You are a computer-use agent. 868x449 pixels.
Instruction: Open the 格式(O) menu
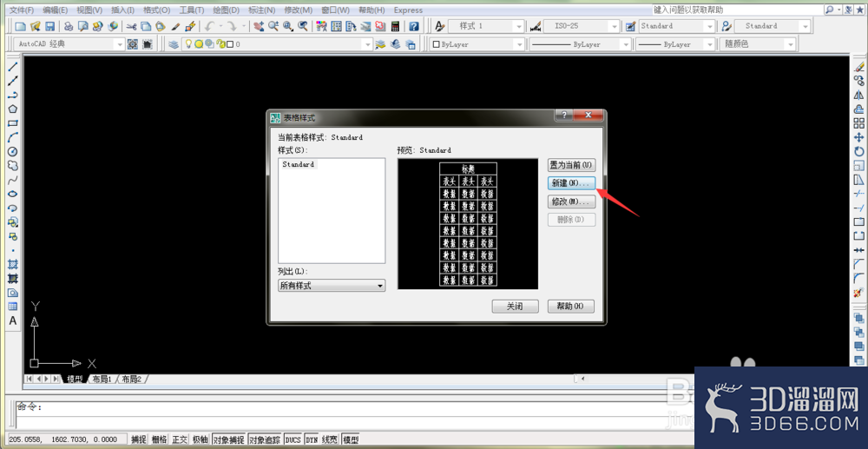[156, 10]
